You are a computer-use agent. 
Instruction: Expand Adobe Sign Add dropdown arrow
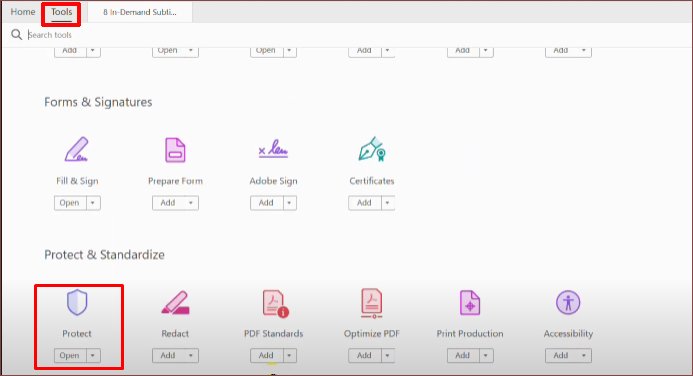pyautogui.click(x=289, y=203)
